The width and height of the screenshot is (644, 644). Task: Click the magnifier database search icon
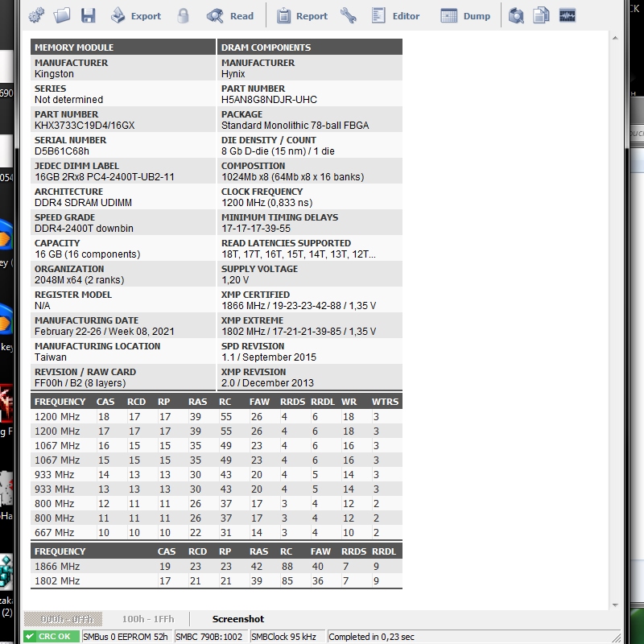(516, 15)
